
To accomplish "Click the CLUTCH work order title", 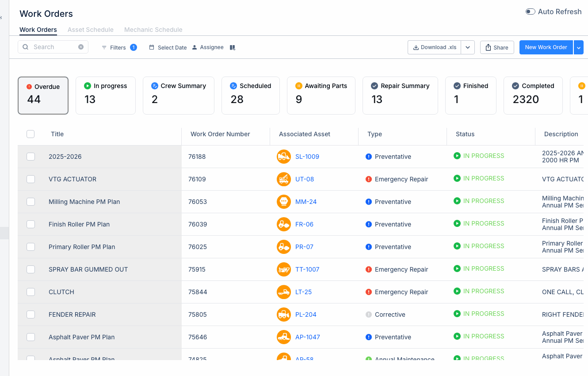I will [61, 292].
